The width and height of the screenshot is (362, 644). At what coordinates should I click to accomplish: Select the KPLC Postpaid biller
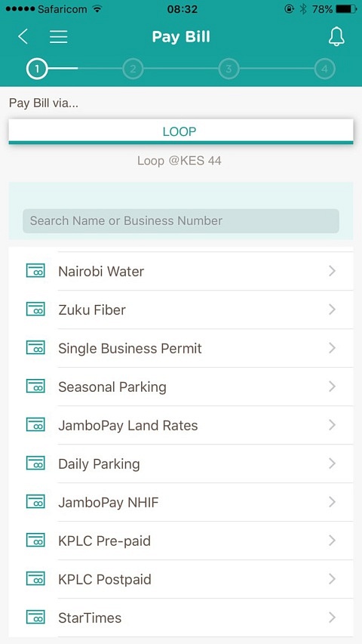tap(180, 579)
